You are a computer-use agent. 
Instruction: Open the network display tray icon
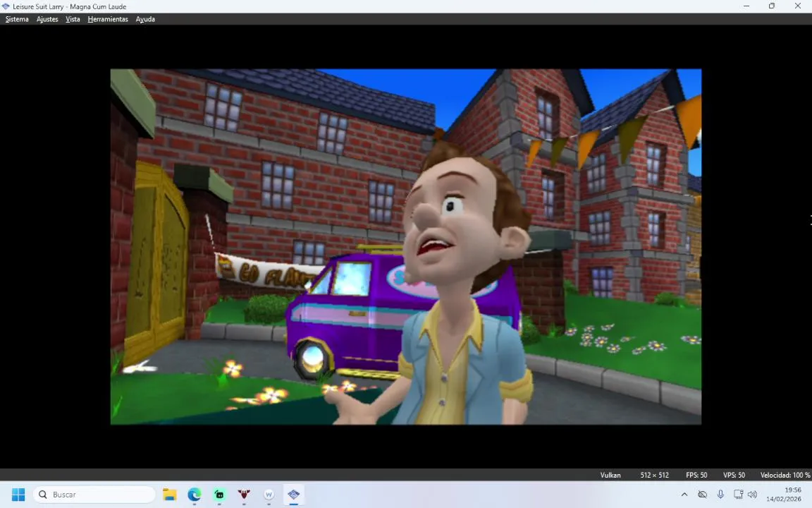coord(739,495)
